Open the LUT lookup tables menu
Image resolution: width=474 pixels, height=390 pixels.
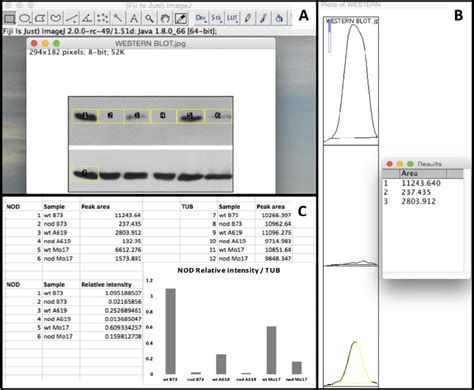pyautogui.click(x=232, y=18)
